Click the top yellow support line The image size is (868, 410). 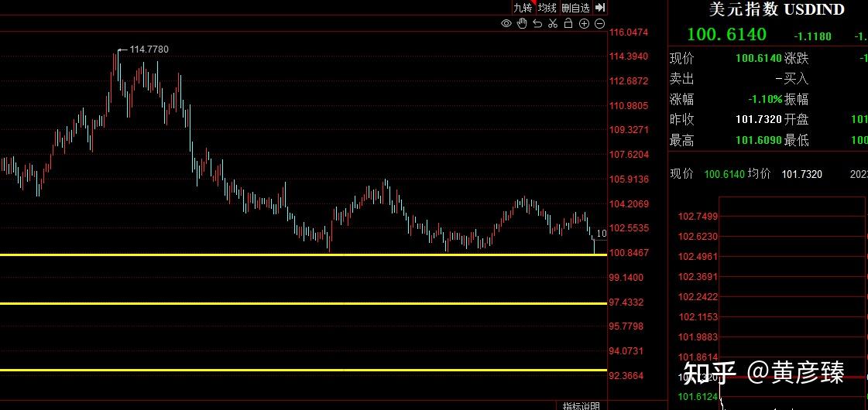click(x=304, y=255)
